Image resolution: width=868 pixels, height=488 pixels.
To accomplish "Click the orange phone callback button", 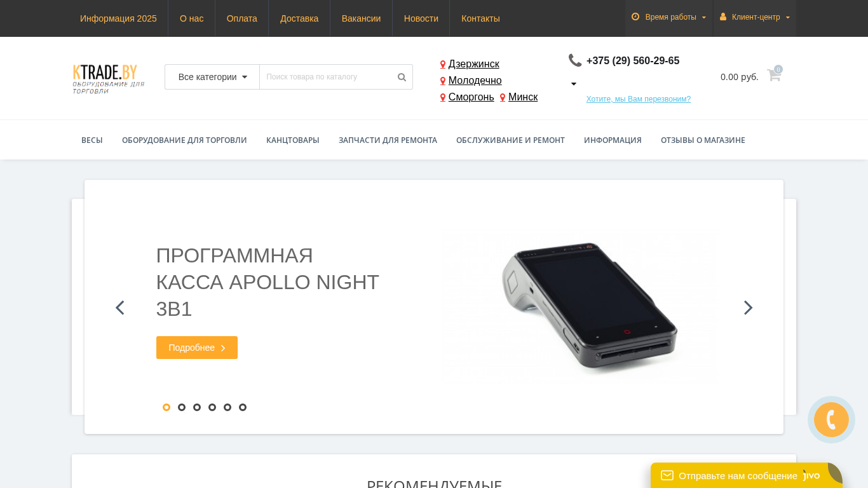I will (831, 420).
